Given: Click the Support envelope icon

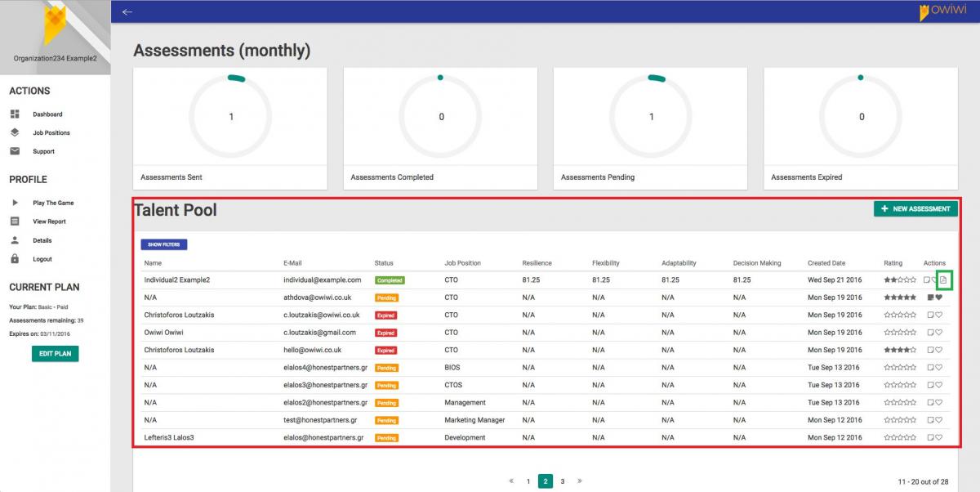Looking at the screenshot, I should [15, 151].
